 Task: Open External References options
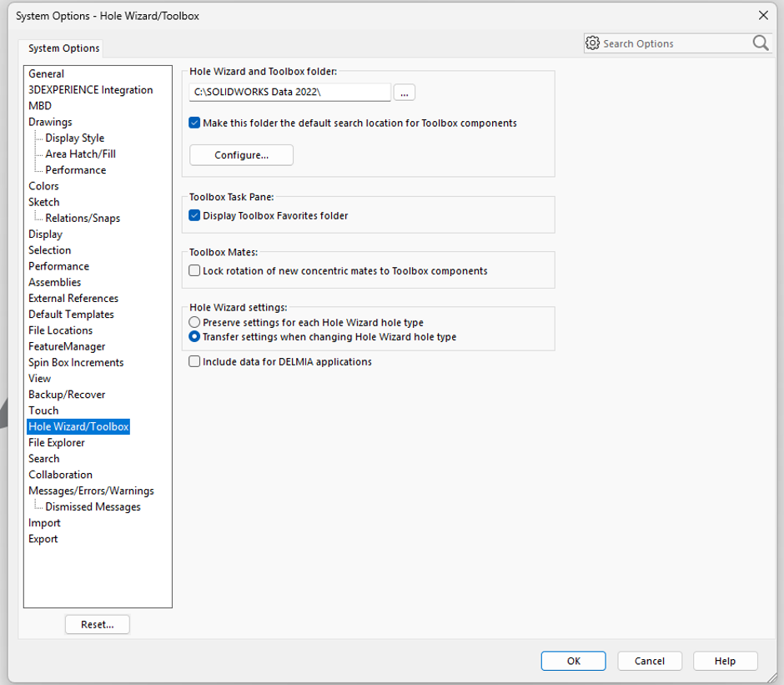click(73, 298)
